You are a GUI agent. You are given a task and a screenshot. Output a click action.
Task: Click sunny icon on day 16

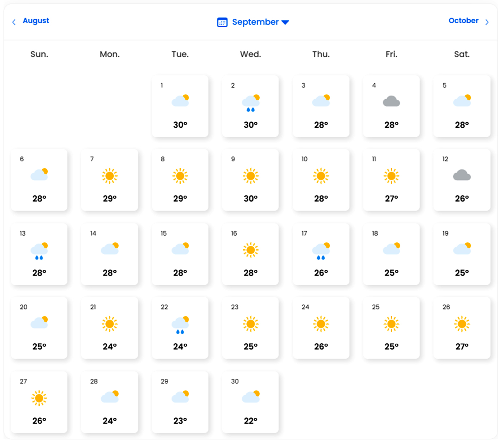pos(251,250)
